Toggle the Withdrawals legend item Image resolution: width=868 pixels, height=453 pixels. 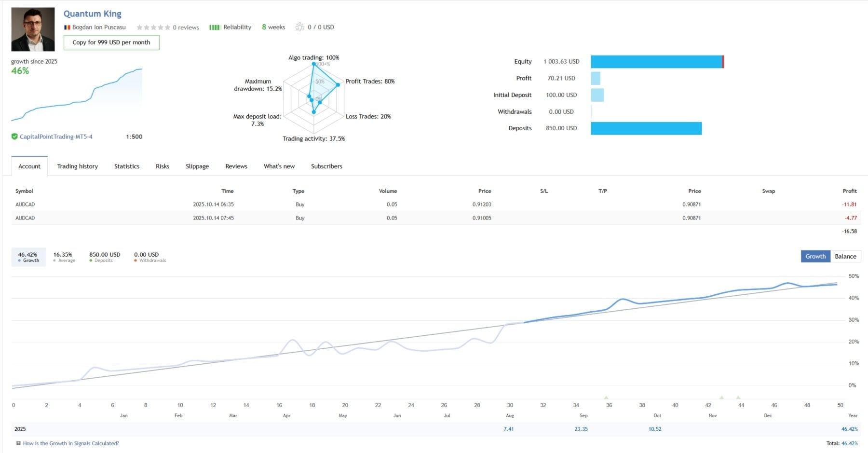[149, 257]
